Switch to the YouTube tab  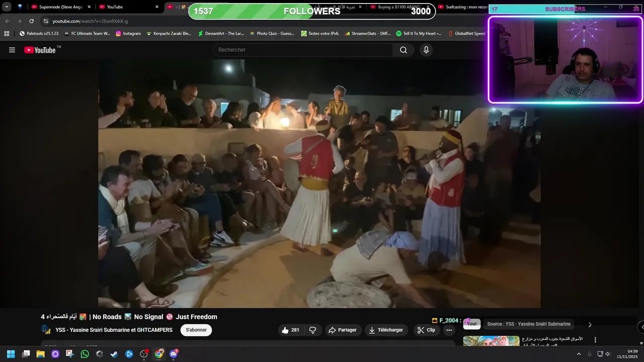128,7
